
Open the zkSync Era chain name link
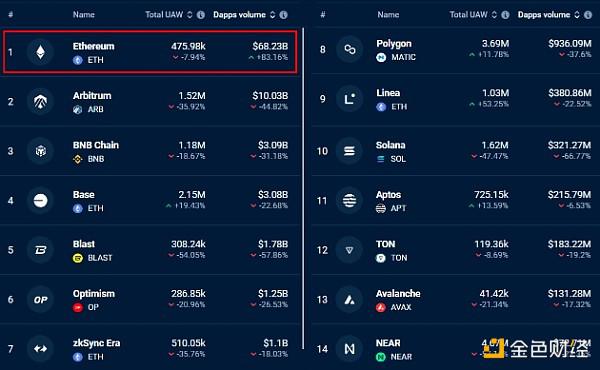click(96, 343)
